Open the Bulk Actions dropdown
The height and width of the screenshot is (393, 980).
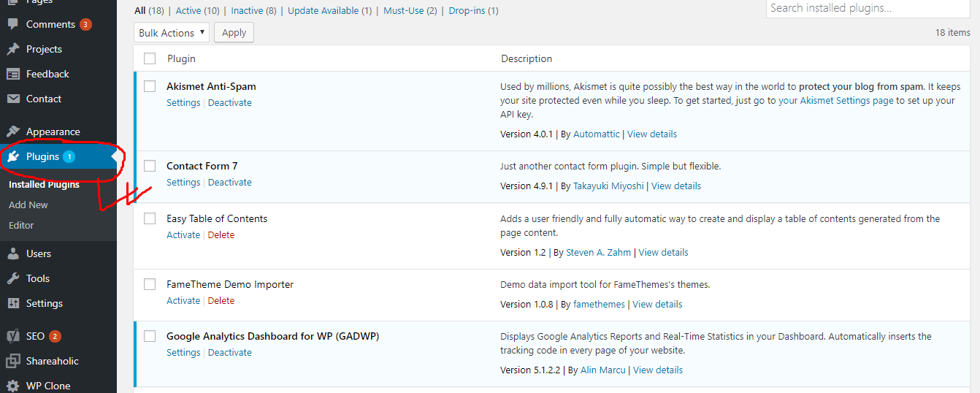(172, 33)
